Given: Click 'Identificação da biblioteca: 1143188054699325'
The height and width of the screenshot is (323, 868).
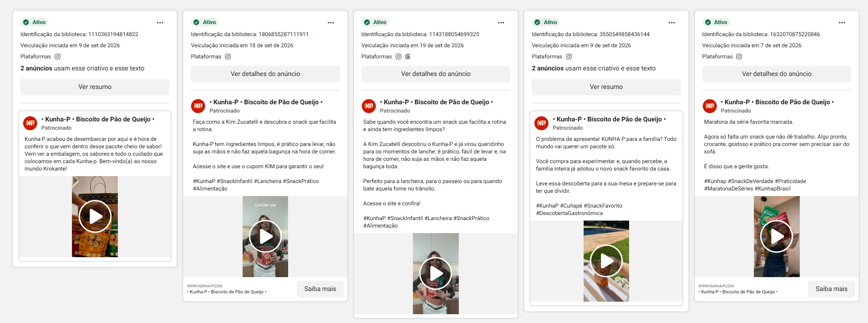Looking at the screenshot, I should [x=420, y=34].
